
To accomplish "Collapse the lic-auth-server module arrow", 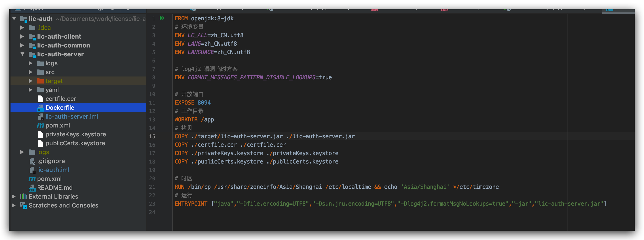I will click(x=22, y=54).
